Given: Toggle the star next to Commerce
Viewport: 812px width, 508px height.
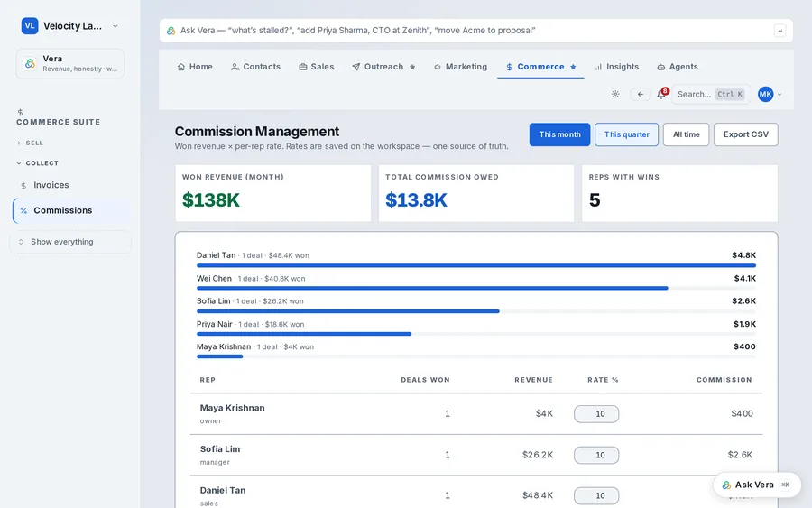Looking at the screenshot, I should coord(573,67).
